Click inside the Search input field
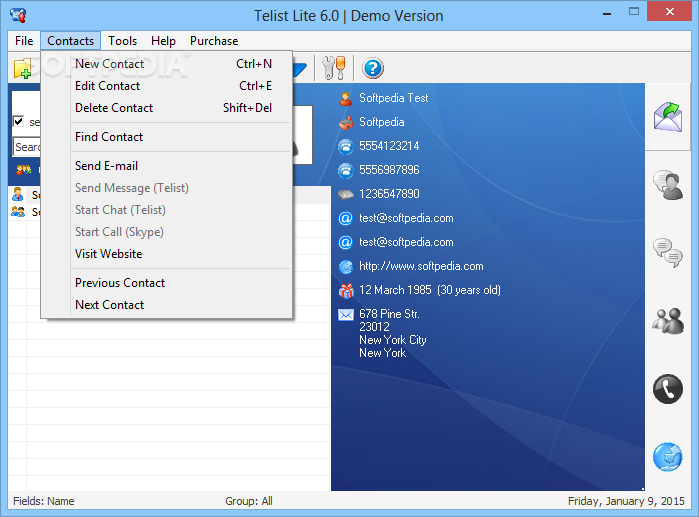Image resolution: width=699 pixels, height=517 pixels. [x=27, y=147]
